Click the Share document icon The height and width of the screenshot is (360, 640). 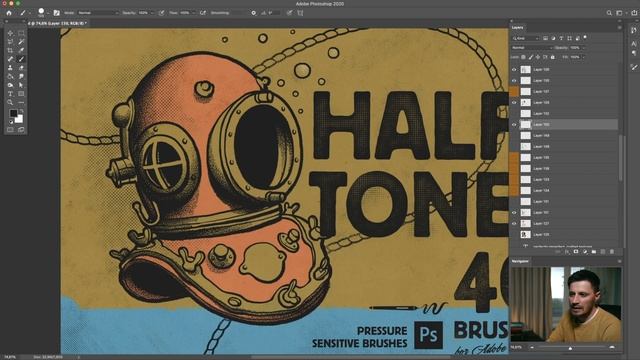(x=634, y=13)
